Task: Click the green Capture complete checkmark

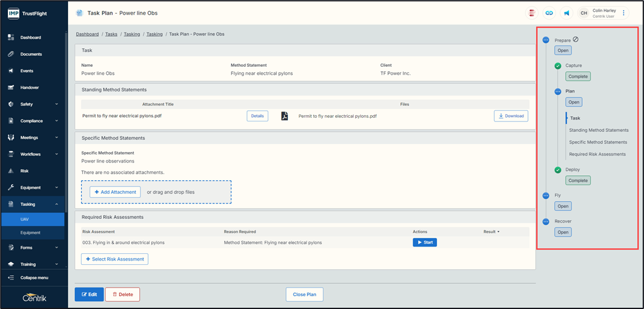Action: [x=557, y=66]
